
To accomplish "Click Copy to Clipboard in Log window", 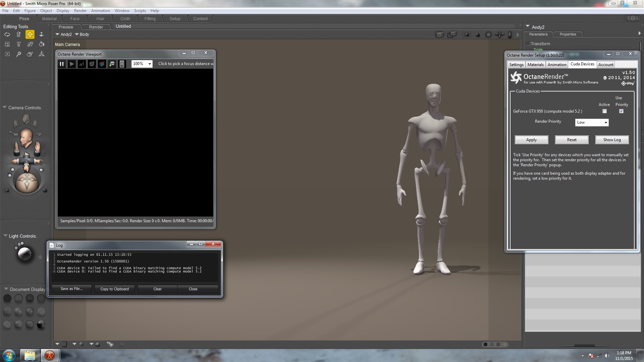I will click(114, 289).
